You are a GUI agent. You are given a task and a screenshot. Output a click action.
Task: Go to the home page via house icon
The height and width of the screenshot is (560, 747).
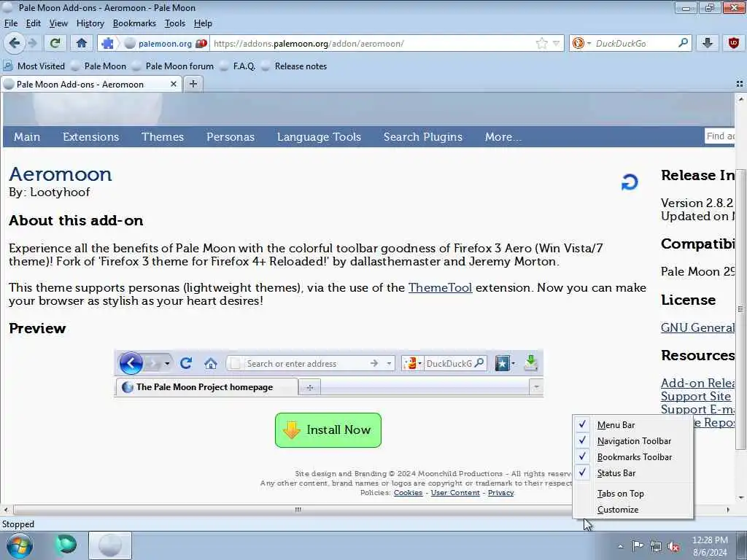82,43
